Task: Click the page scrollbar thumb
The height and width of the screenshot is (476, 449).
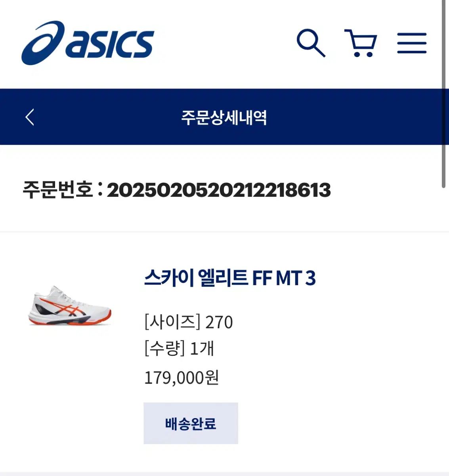Action: tap(444, 94)
